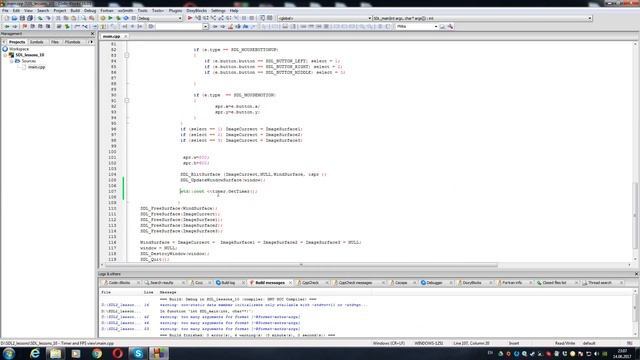
Task: Open the build target Debug dropdown
Action: (160, 18)
